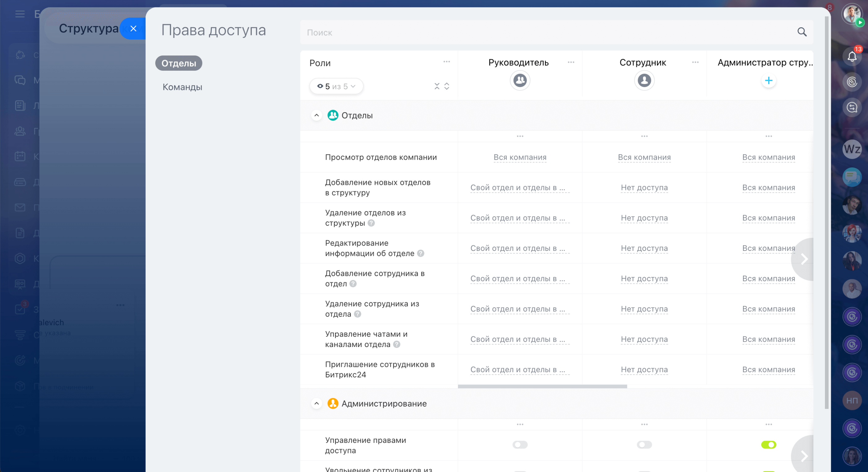
Task: Open the НП avatar in right sidebar
Action: 852,401
